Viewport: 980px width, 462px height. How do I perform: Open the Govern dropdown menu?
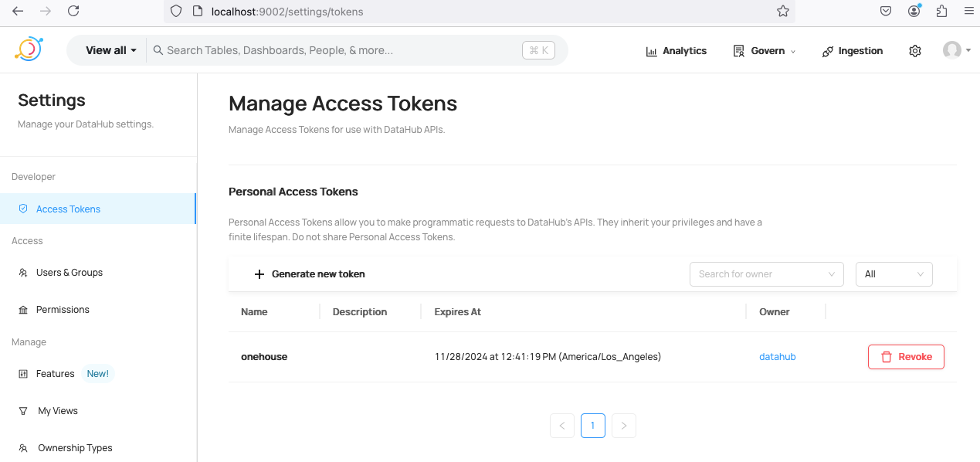(764, 51)
